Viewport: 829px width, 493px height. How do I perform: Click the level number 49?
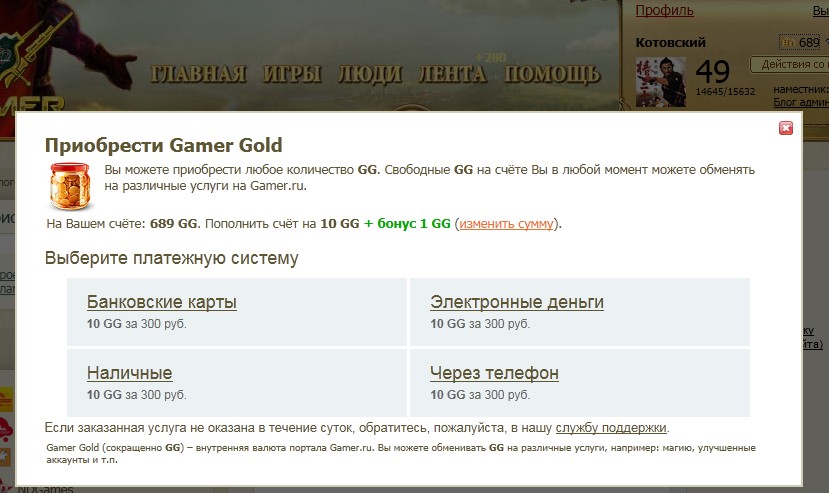(713, 71)
